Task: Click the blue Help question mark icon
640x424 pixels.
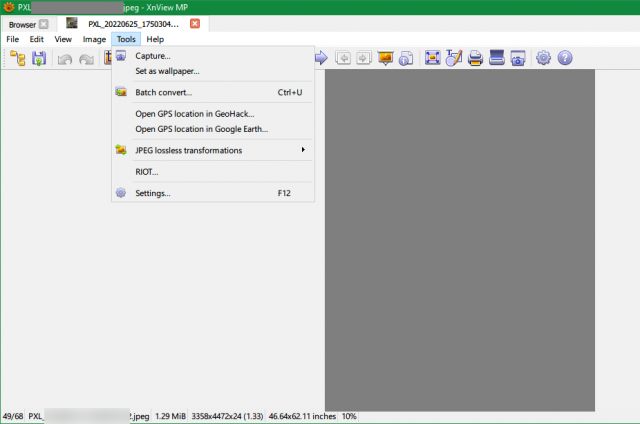Action: coord(565,58)
